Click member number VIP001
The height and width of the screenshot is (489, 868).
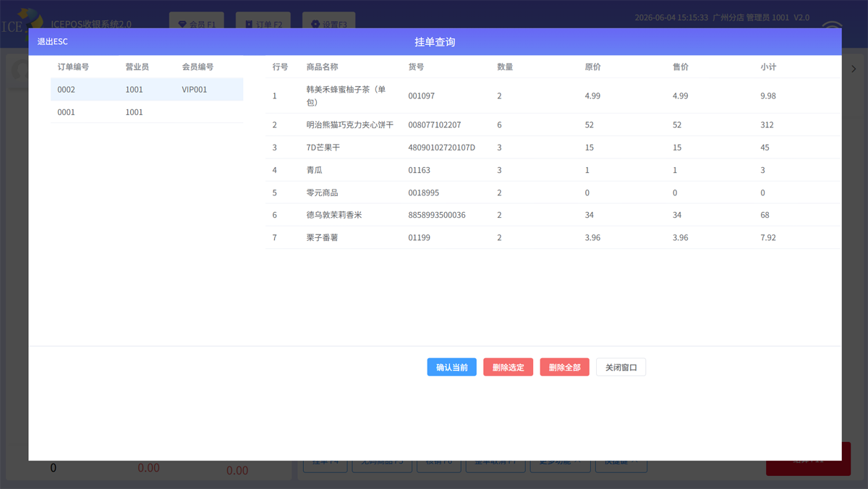pyautogui.click(x=195, y=90)
